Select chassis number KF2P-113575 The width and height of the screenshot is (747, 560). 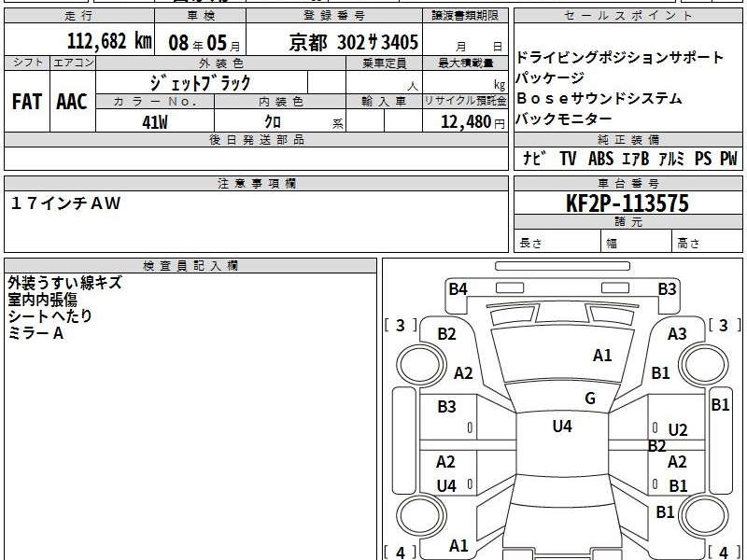pos(627,203)
